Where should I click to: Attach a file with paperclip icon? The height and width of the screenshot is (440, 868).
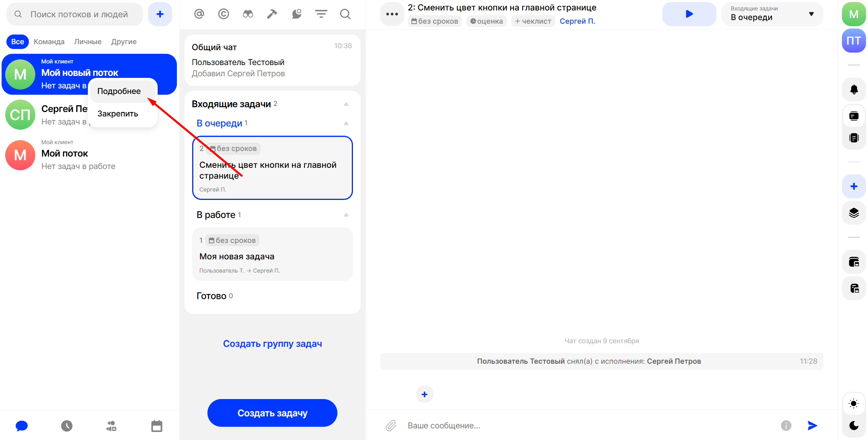pos(391,426)
